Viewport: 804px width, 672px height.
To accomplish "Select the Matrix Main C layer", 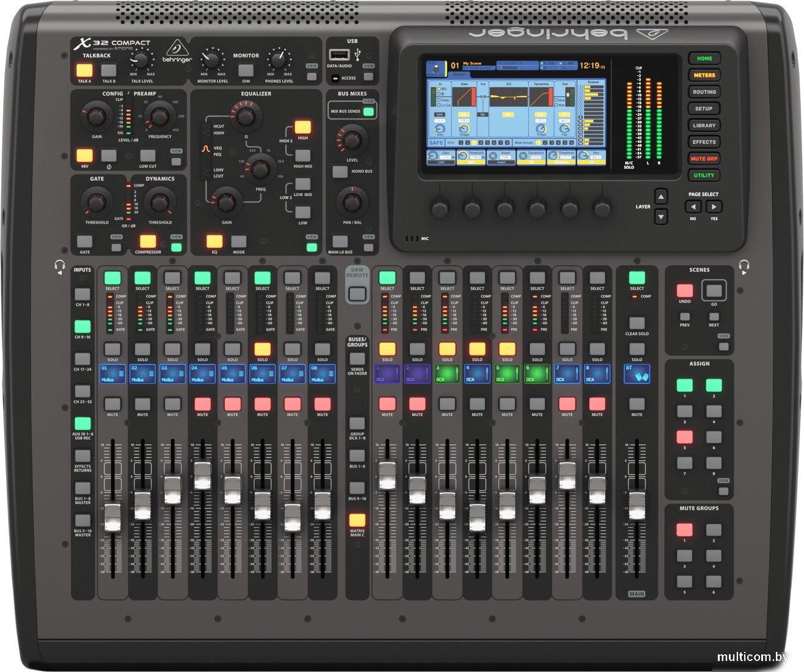I will [x=357, y=520].
